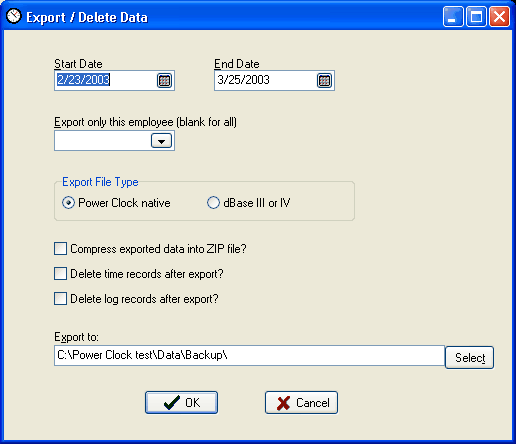Expand the employee selection dropdown

tap(161, 141)
